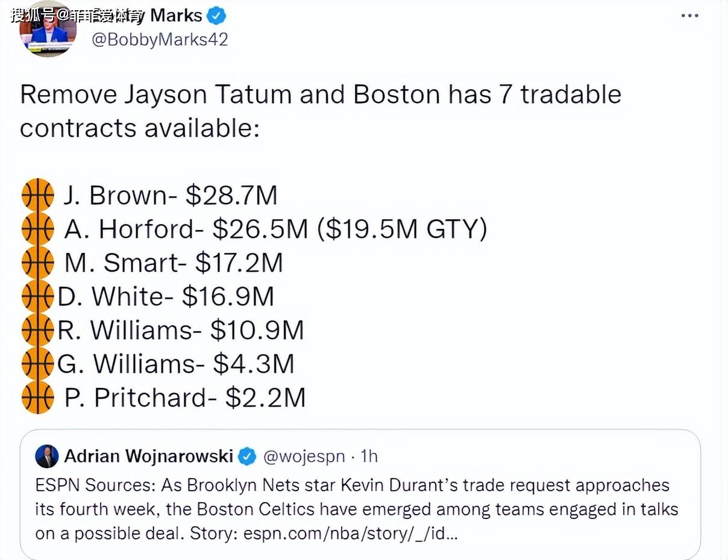Click the 1h timestamp on quoted tweet

[x=368, y=456]
